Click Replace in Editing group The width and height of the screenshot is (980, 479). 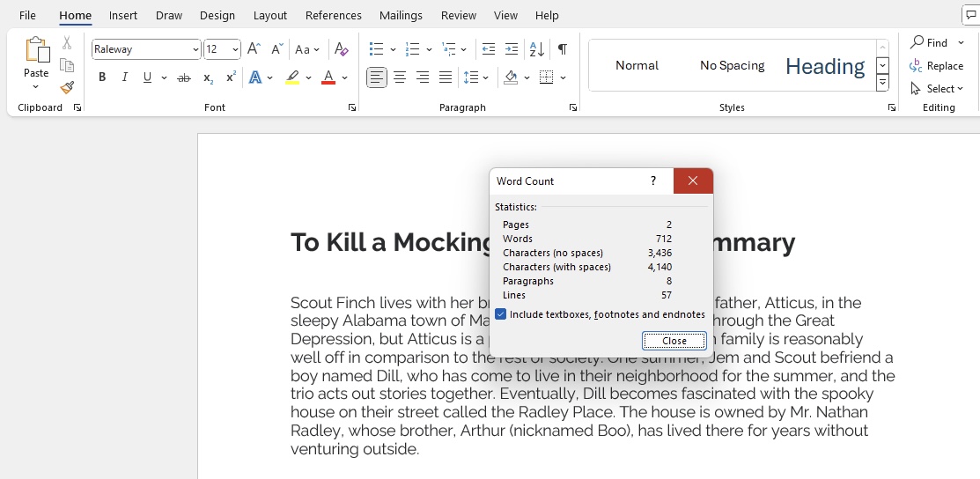937,66
